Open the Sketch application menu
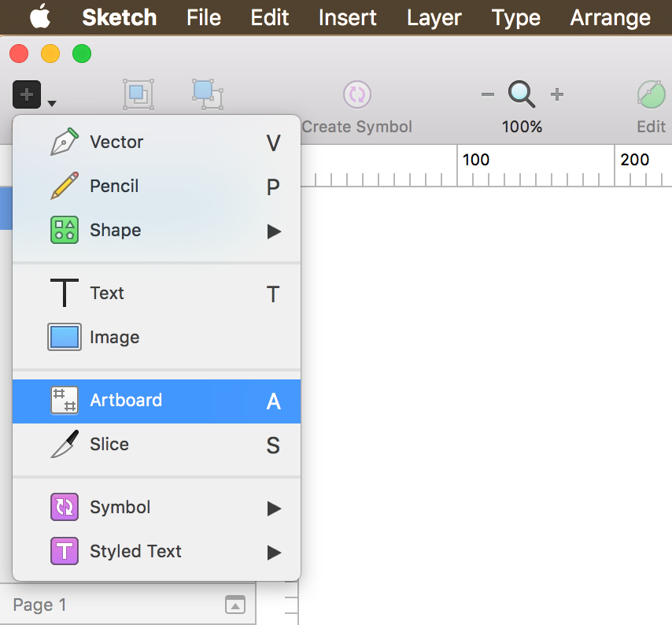Screen dimensions: 672x625 119,17
